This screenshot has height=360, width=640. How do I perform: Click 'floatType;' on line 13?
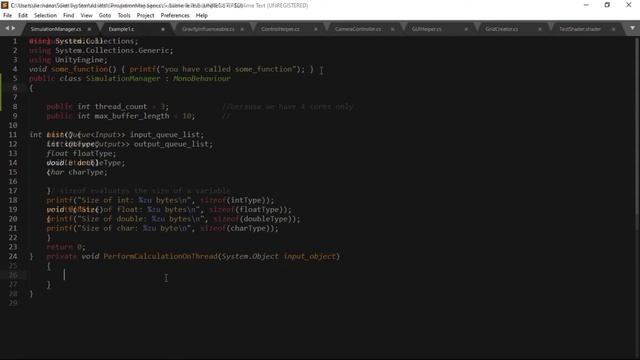click(94, 153)
